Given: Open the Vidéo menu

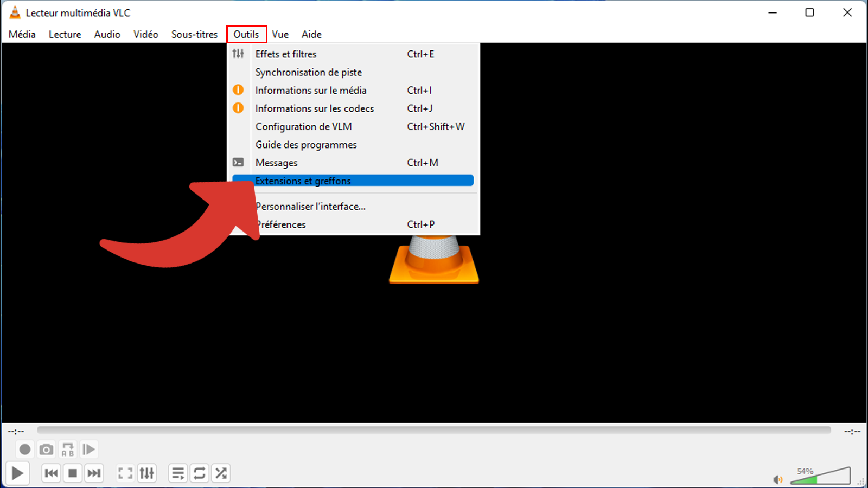Looking at the screenshot, I should click(x=146, y=34).
